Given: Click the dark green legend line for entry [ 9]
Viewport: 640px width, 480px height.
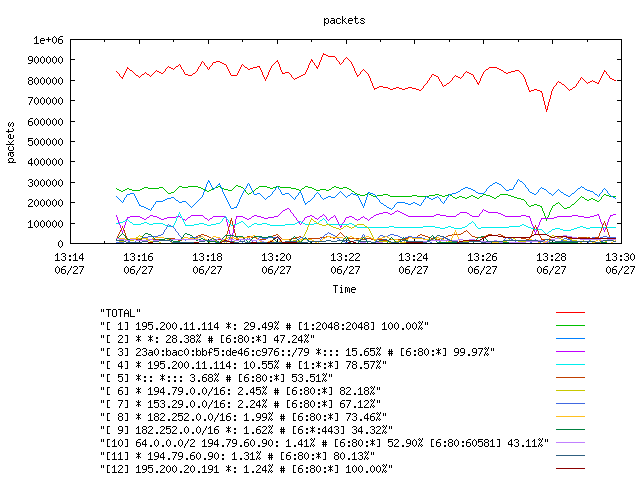Looking at the screenshot, I should coord(570,430).
